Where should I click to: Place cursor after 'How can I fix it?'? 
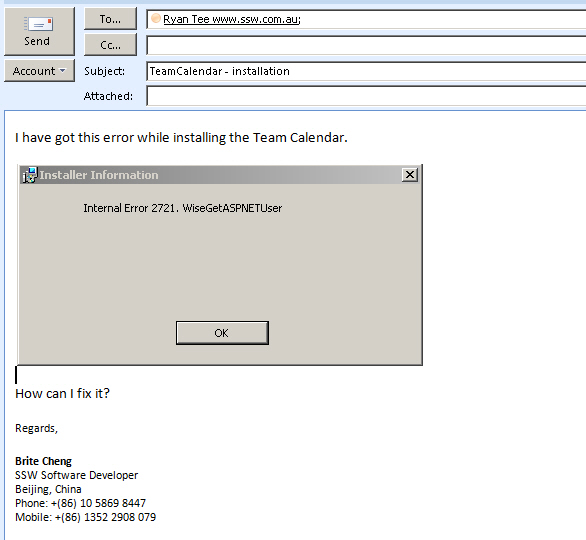111,394
